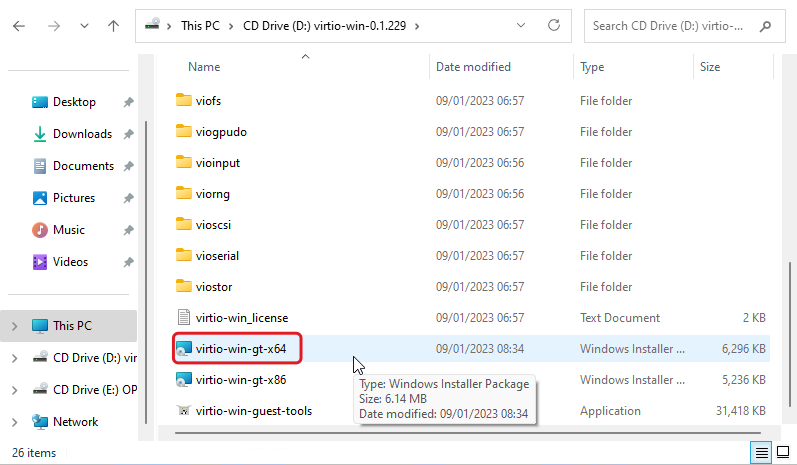Sort files by Date modified column
This screenshot has height=465, width=797.
point(473,67)
